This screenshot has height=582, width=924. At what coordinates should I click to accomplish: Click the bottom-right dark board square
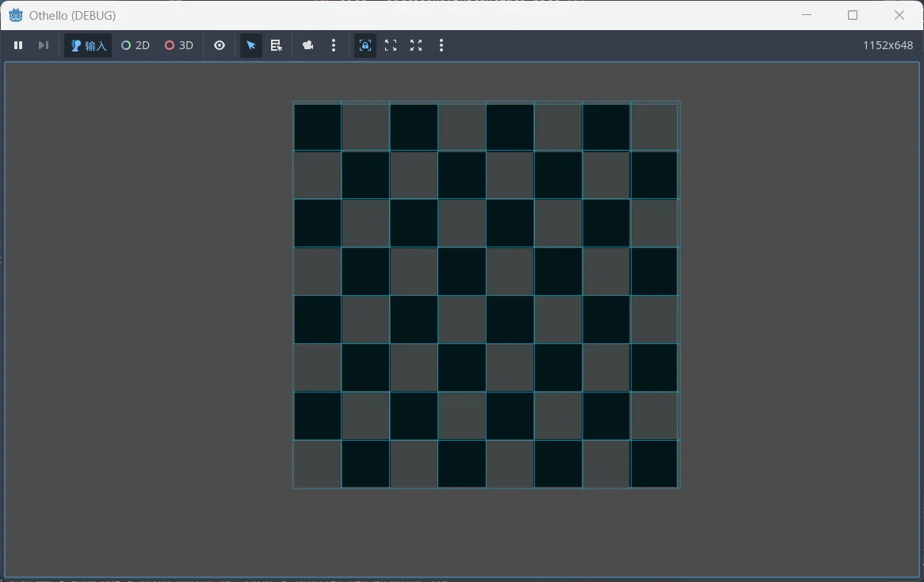(x=654, y=464)
